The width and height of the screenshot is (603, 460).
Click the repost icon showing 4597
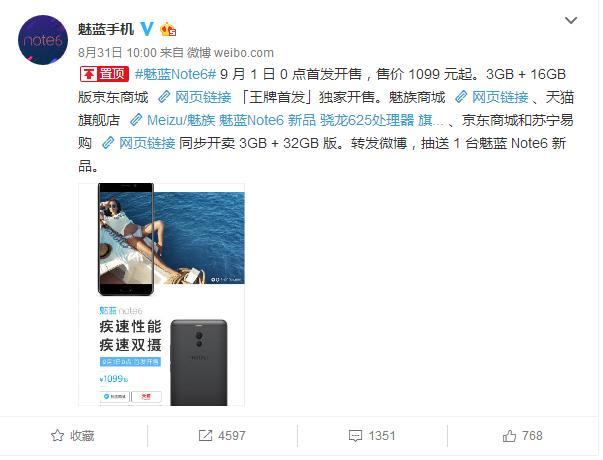pyautogui.click(x=205, y=436)
